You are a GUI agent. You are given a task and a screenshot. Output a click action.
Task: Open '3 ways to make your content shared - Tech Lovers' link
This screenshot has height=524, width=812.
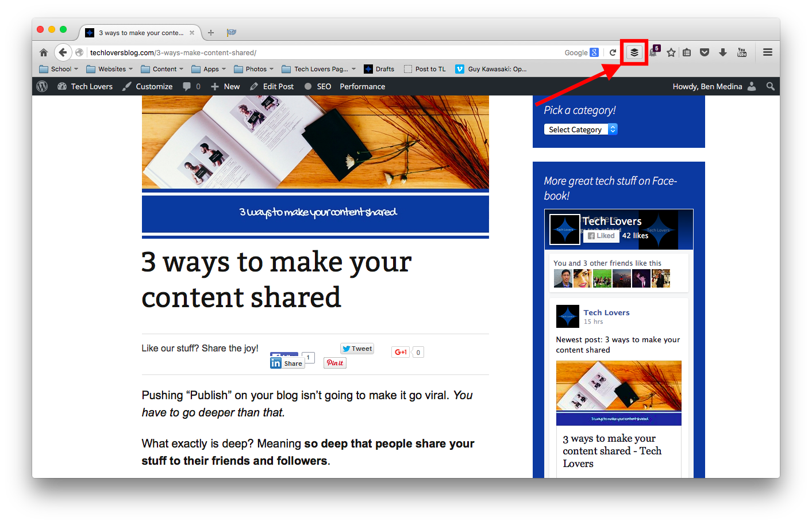(x=612, y=451)
